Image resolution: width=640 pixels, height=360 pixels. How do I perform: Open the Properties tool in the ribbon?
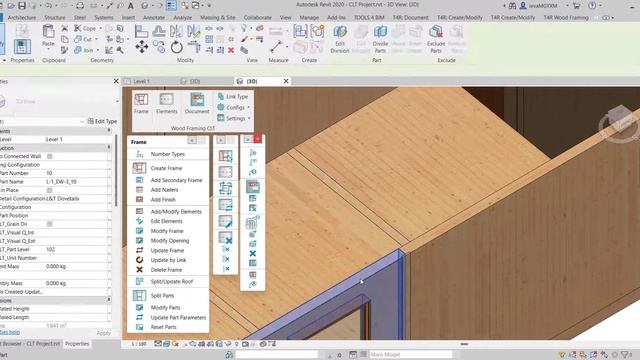(22, 47)
